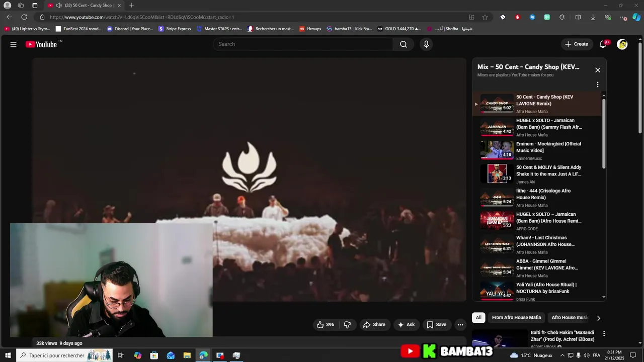Close the 50 Cent Candy Shop tab
This screenshot has width=644, height=362.
pyautogui.click(x=119, y=6)
